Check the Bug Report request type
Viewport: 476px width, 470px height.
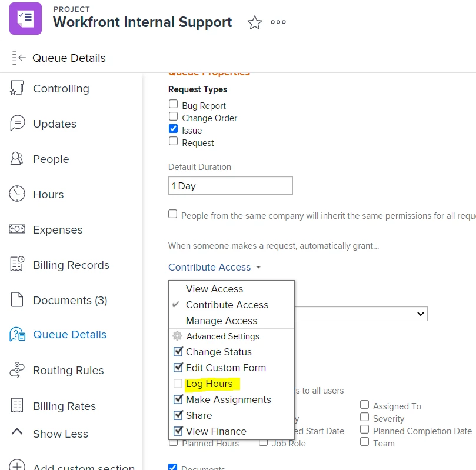174,104
